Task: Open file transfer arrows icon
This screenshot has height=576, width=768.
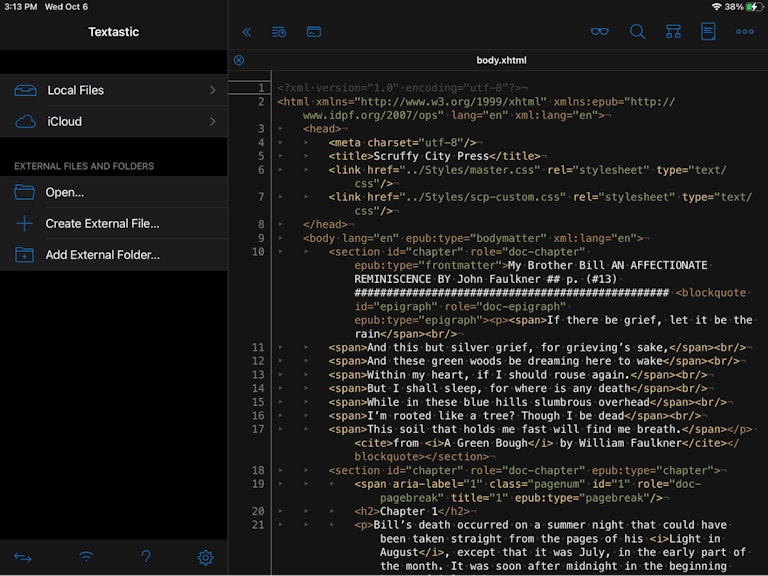Action: (23, 557)
